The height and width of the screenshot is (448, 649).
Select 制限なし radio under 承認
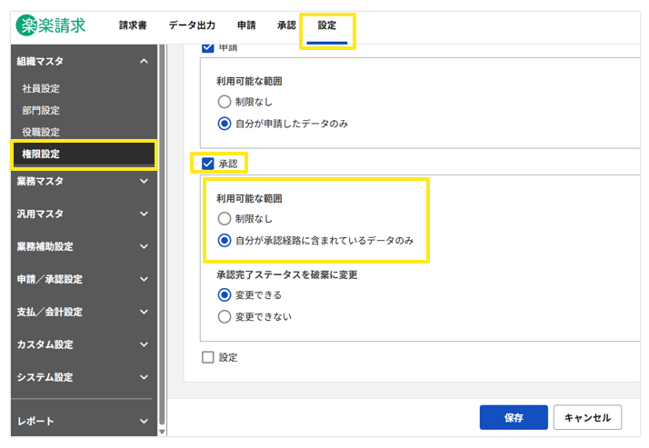click(224, 218)
